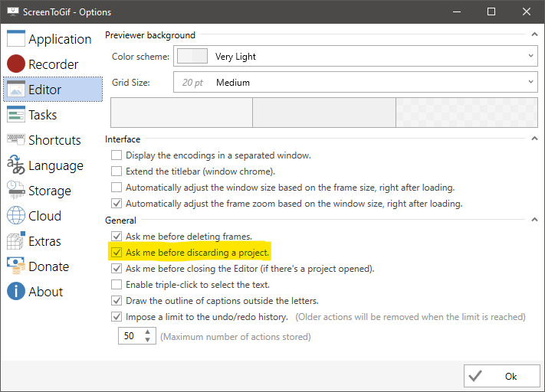Viewport: 545px width, 392px height.
Task: Open the Cloud tab label
Action: point(44,216)
